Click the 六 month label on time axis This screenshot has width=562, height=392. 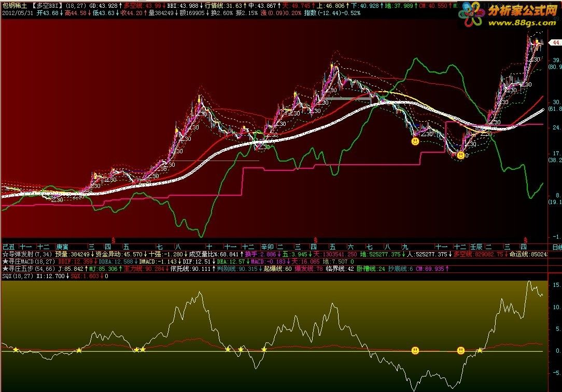(350, 246)
